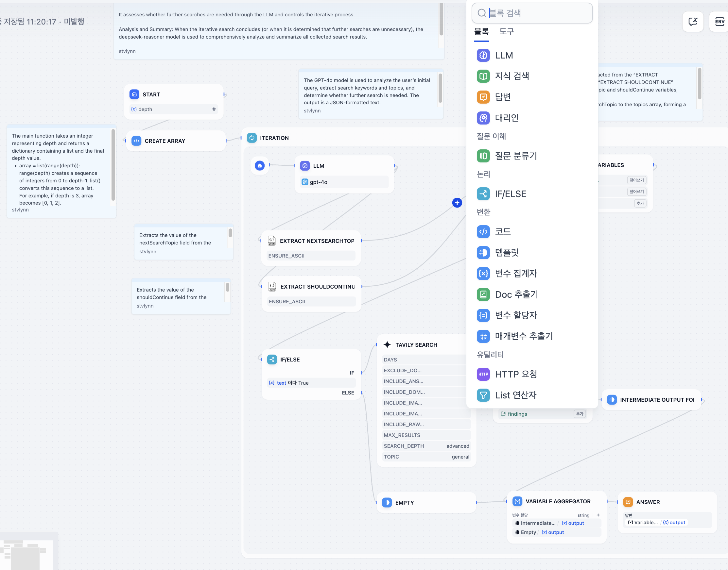Switch to the 도구 tab
This screenshot has height=570, width=728.
(x=506, y=32)
